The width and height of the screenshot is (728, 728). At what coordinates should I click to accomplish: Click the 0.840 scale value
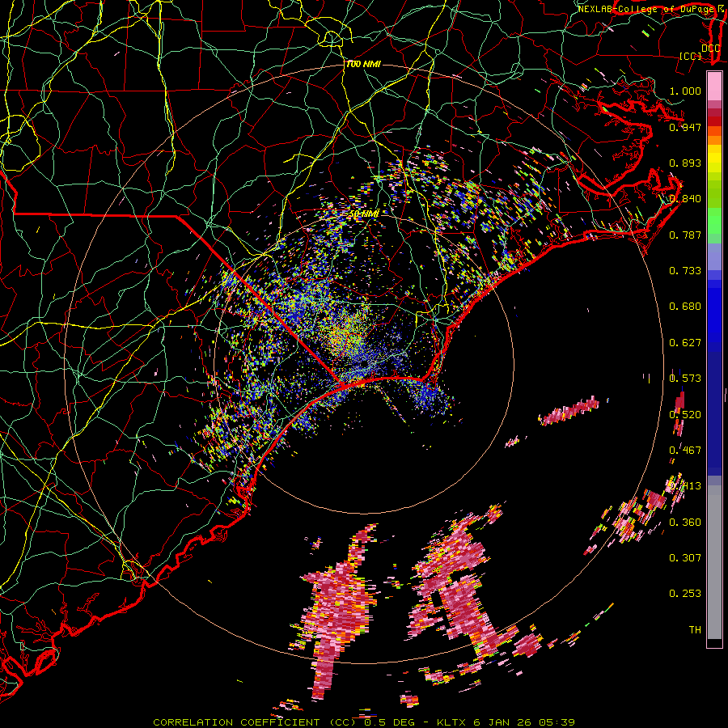(685, 199)
